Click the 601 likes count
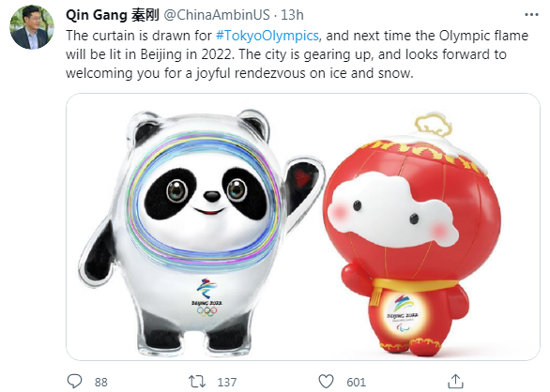Image resolution: width=550 pixels, height=392 pixels. tap(356, 382)
